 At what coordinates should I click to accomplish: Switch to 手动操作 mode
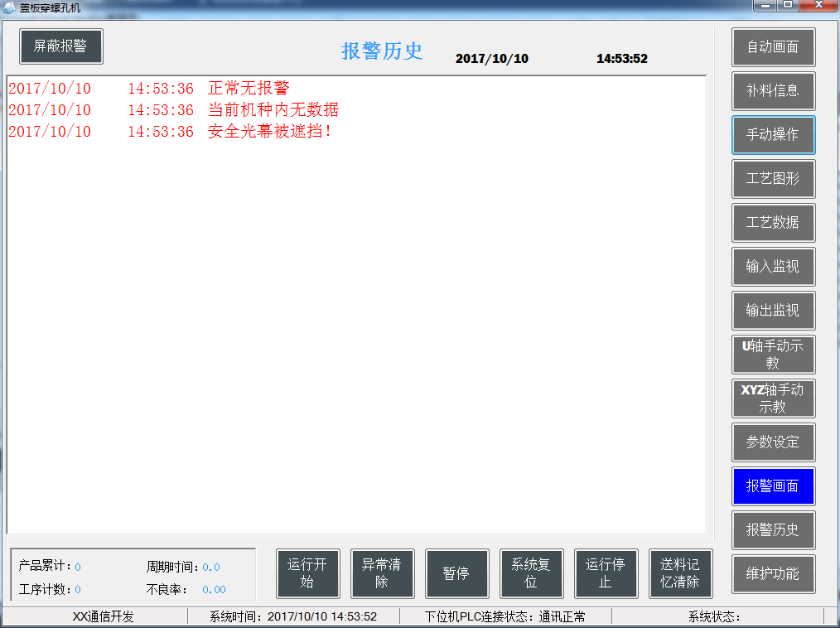(773, 135)
